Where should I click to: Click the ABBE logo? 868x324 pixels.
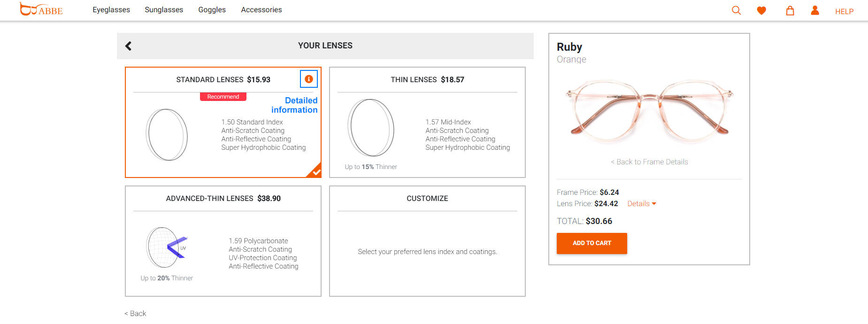coord(41,9)
